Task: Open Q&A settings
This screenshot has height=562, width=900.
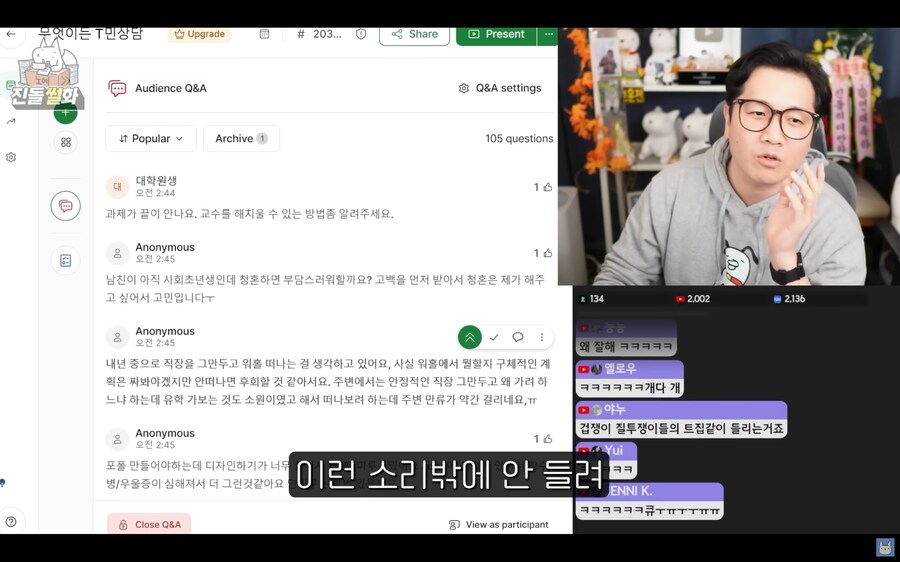Action: (x=500, y=88)
